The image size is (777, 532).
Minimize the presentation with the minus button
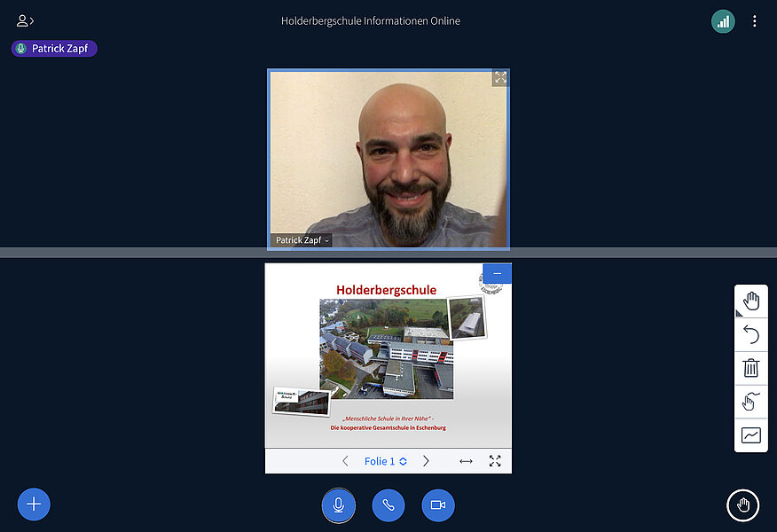[x=497, y=273]
